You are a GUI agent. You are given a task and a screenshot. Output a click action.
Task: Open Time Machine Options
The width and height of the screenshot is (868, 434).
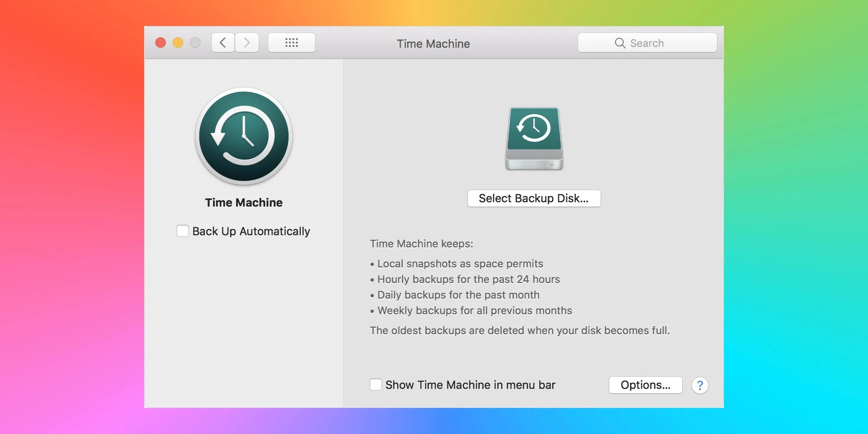[645, 385]
